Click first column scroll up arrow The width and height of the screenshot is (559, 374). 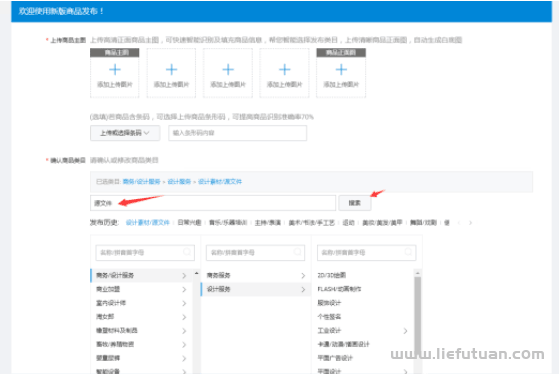click(x=196, y=273)
